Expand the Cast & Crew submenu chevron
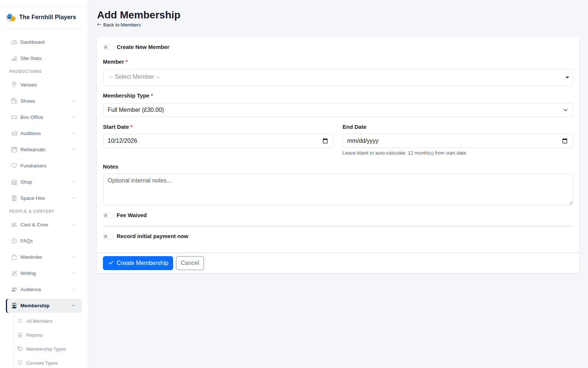588x368 pixels. coord(73,225)
